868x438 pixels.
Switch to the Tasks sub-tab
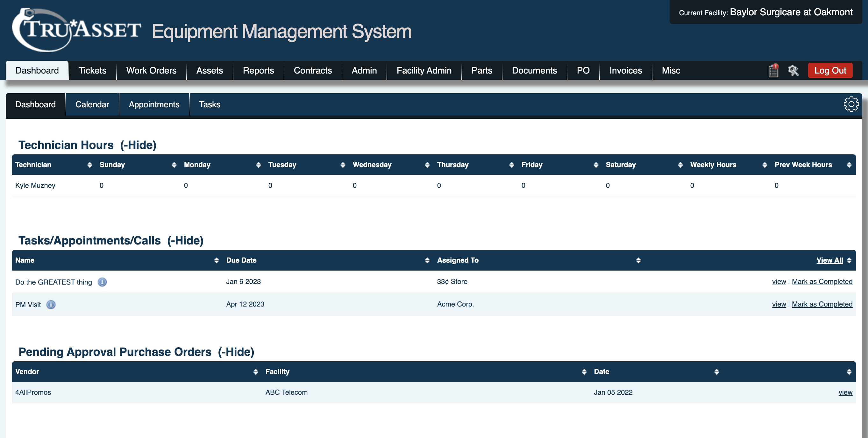(x=210, y=104)
